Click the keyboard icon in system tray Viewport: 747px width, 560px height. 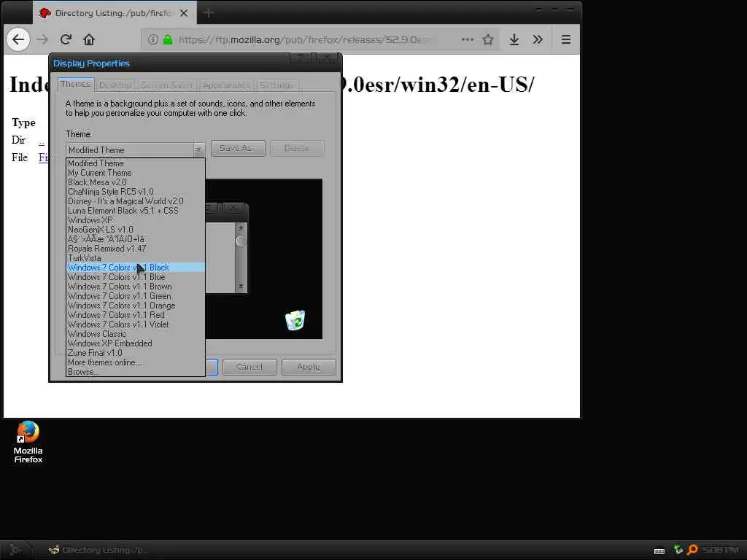pyautogui.click(x=659, y=551)
